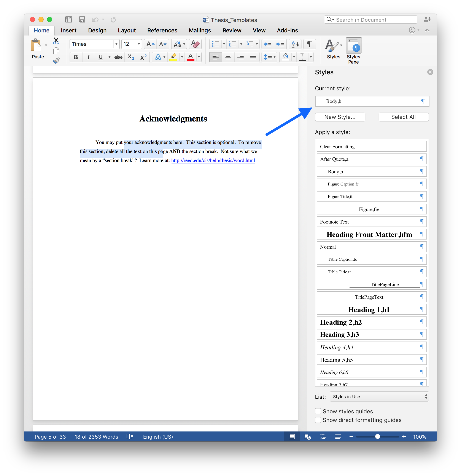Enable Show direct formatting guides checkbox

(x=318, y=420)
